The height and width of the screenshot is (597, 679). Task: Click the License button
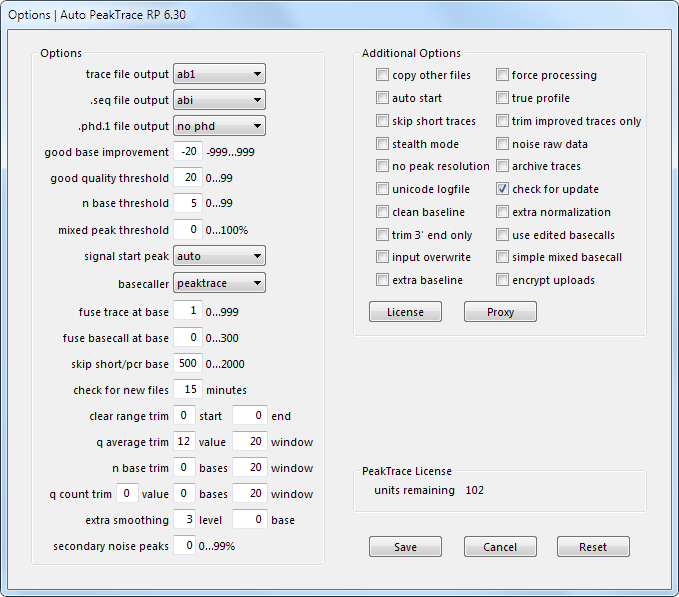405,312
